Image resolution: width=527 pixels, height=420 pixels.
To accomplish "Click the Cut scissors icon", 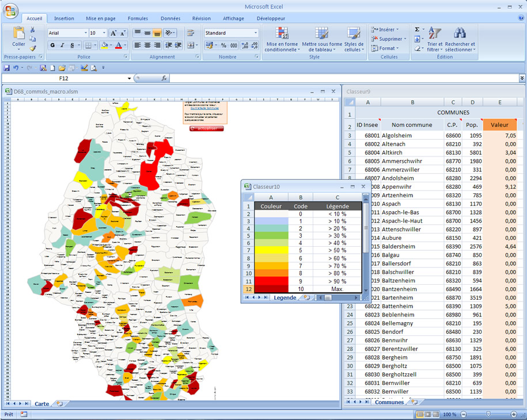I will pyautogui.click(x=33, y=30).
